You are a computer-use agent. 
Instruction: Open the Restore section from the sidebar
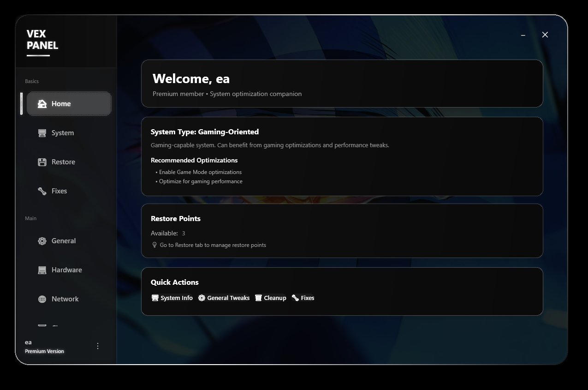(x=62, y=162)
